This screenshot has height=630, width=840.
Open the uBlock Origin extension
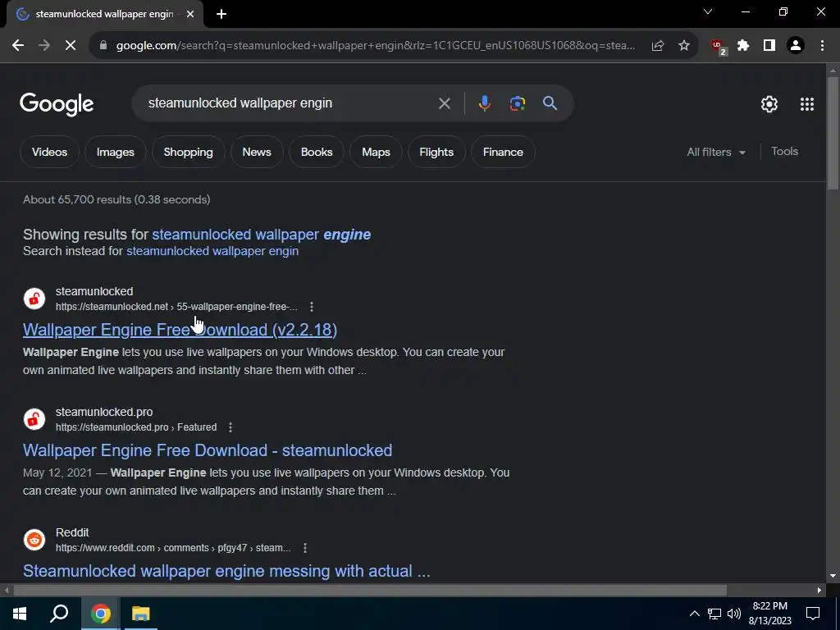(719, 47)
